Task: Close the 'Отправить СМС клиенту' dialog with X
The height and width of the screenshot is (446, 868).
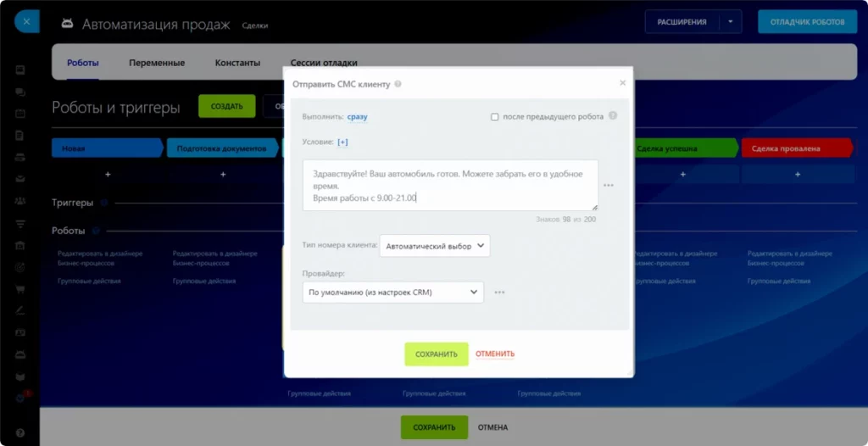Action: (x=622, y=83)
